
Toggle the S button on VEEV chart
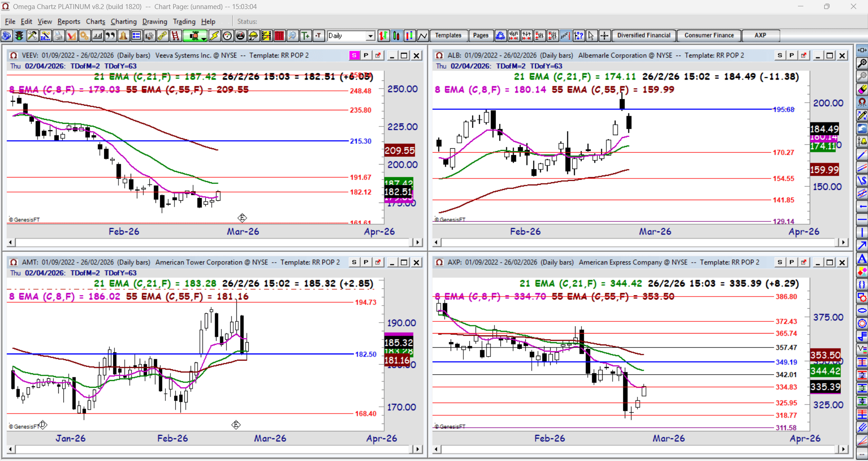coord(354,55)
